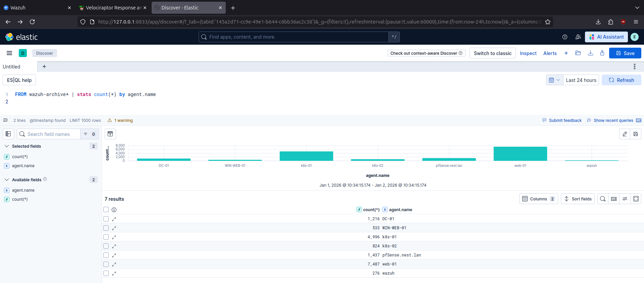Toggle the fields sidebar collapse icon
Image resolution: width=644 pixels, height=283 pixels.
8,134
